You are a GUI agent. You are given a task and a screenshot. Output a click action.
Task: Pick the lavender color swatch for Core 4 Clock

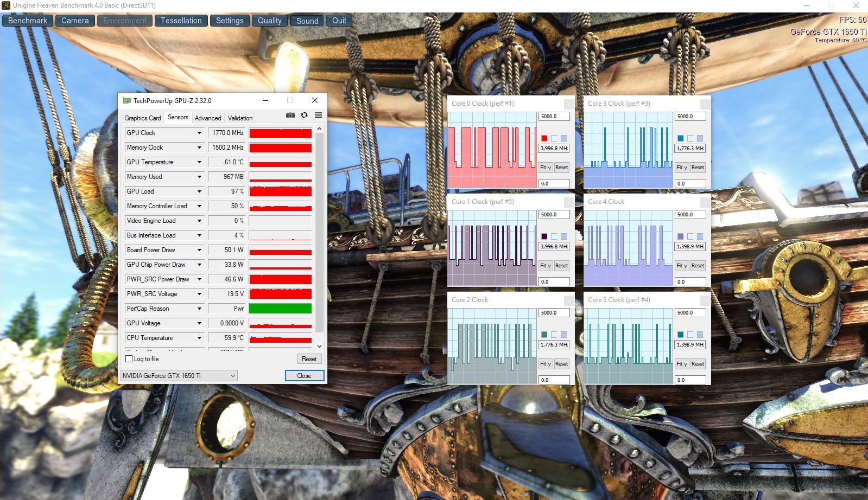681,236
